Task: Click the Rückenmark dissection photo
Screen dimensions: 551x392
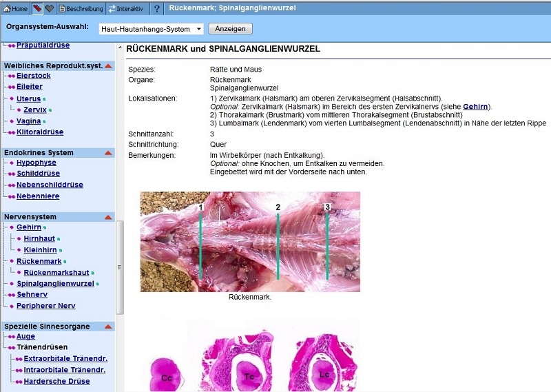Action: [250, 241]
